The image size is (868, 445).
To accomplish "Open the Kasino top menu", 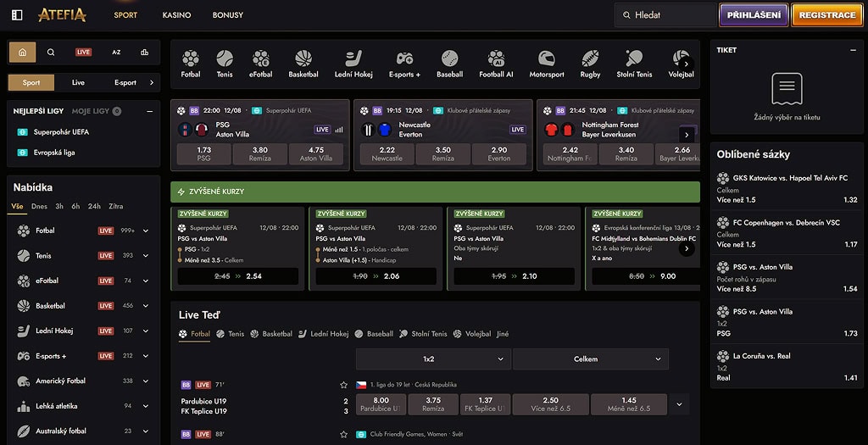I will coord(176,15).
